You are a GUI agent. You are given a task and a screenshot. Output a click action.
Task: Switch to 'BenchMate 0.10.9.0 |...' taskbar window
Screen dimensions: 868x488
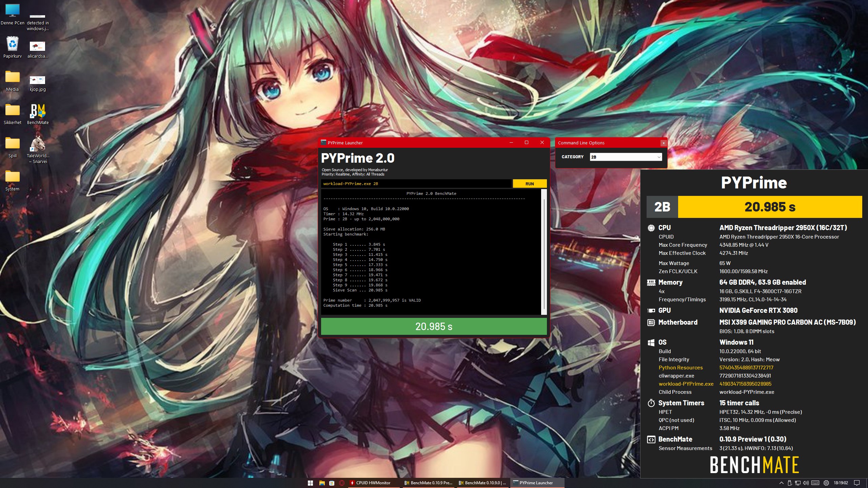(482, 483)
